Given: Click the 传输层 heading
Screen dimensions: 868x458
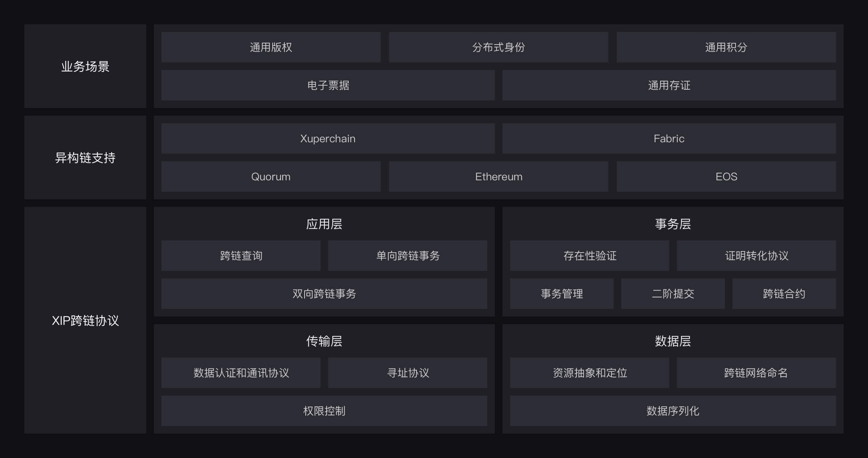Looking at the screenshot, I should (324, 341).
